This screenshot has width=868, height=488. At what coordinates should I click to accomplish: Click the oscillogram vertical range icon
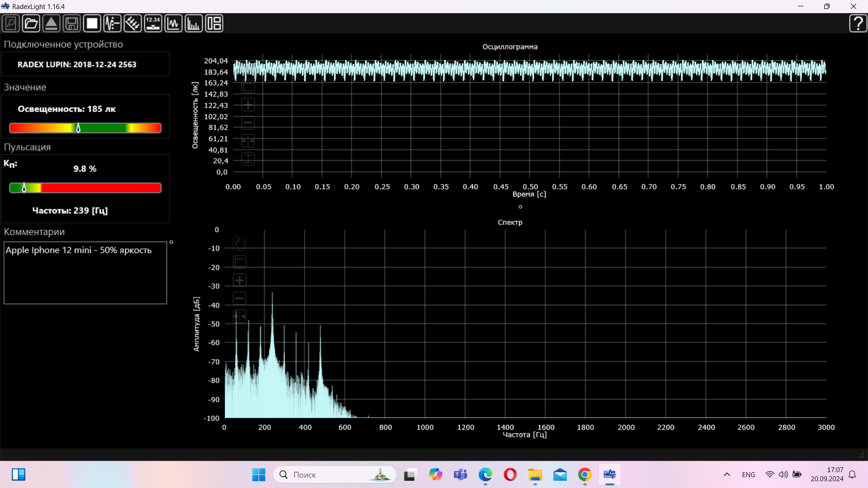click(x=248, y=159)
